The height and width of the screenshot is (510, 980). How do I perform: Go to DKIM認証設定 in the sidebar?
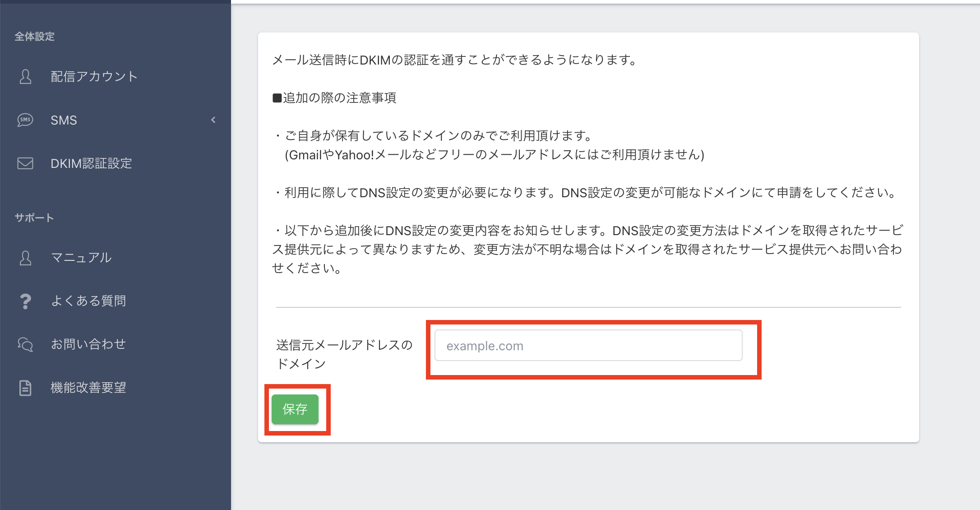coord(91,163)
